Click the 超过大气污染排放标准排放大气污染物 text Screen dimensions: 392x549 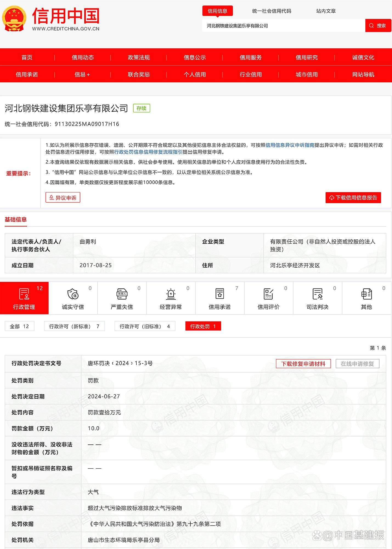(135, 508)
